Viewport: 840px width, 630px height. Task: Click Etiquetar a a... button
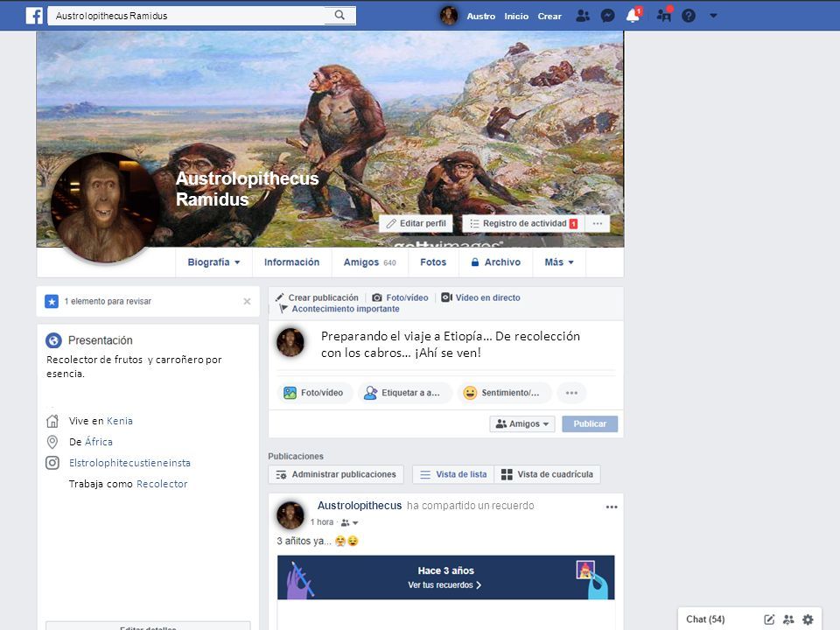pos(405,393)
